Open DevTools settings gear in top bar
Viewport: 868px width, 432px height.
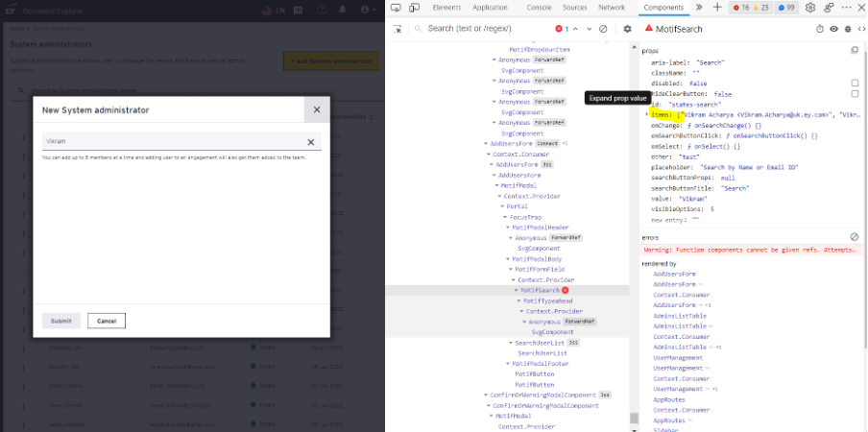coord(810,8)
